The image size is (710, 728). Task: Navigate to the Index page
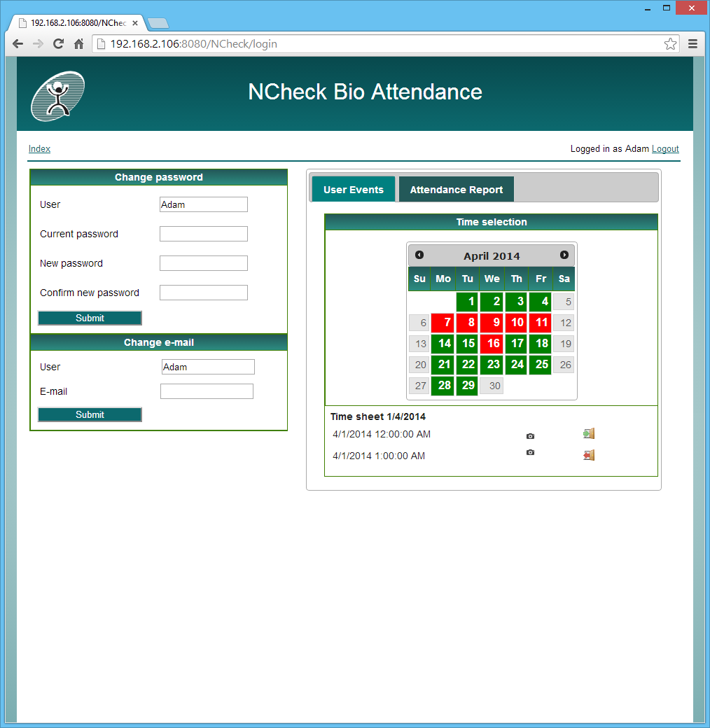39,148
